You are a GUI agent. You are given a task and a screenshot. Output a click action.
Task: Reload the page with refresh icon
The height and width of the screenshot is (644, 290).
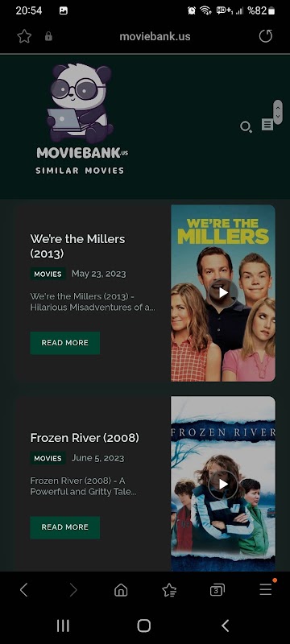(x=265, y=36)
